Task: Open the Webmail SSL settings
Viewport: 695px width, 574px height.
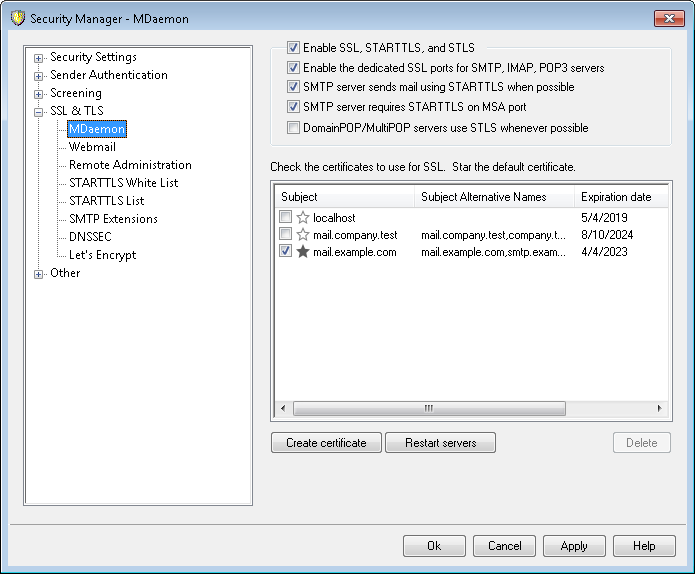Action: point(92,147)
